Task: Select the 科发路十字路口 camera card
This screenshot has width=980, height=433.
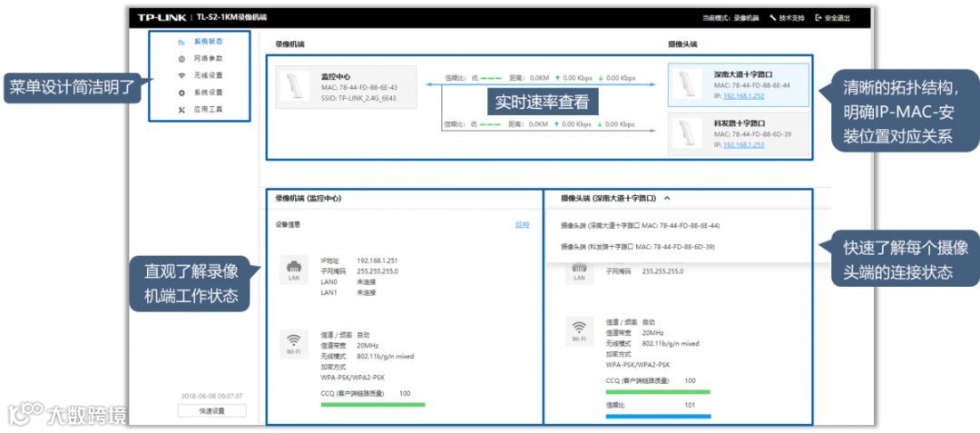Action: (738, 133)
